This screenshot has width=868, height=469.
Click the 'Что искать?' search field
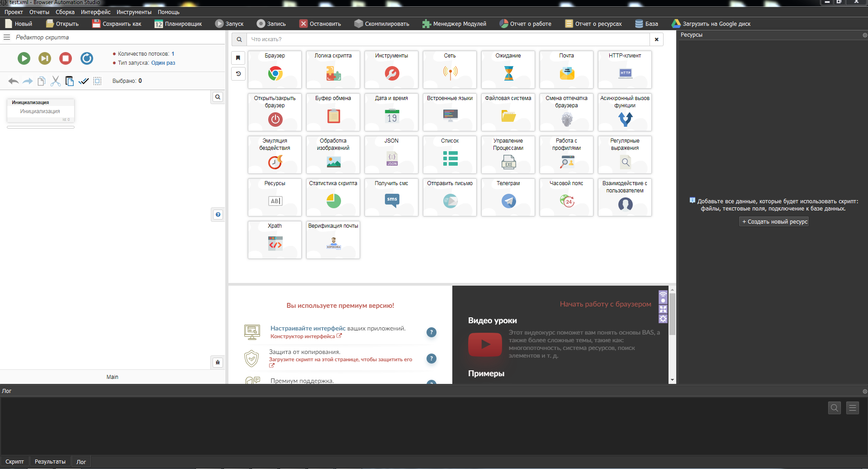[x=448, y=39]
